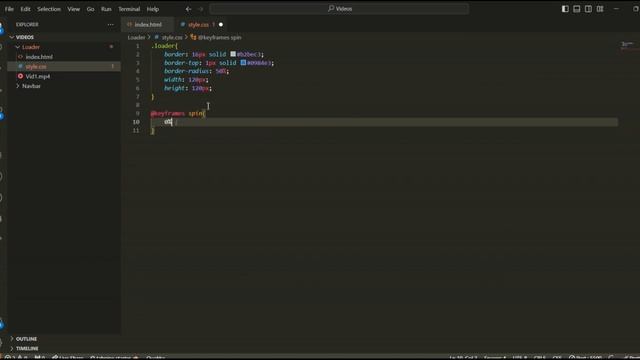640x360 pixels.
Task: Click the @keyframes spin breadcrumb
Action: 220,37
